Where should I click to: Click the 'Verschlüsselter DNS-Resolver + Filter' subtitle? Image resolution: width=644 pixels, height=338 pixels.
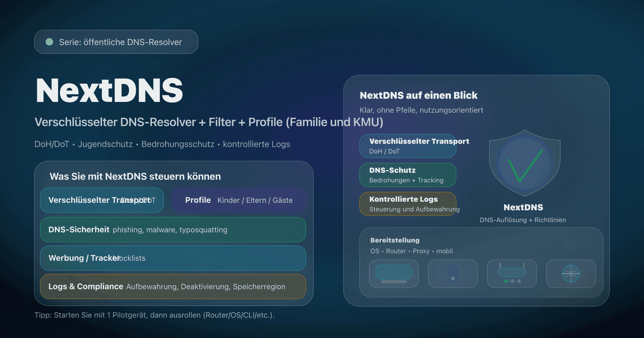[x=209, y=122]
